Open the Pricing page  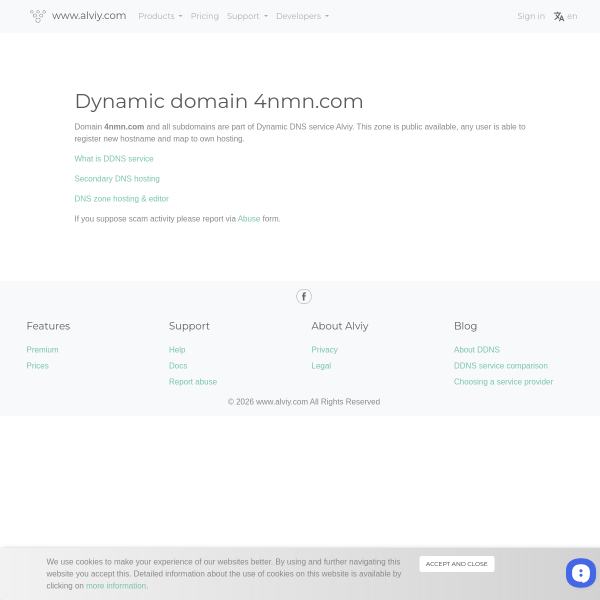[x=205, y=16]
